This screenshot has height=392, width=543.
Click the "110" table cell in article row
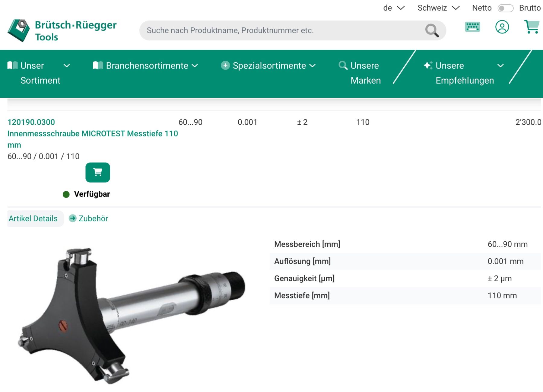(x=363, y=122)
